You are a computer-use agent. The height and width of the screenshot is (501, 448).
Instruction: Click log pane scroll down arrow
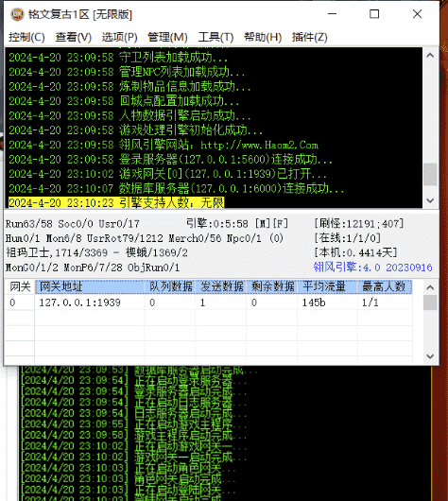(430, 200)
